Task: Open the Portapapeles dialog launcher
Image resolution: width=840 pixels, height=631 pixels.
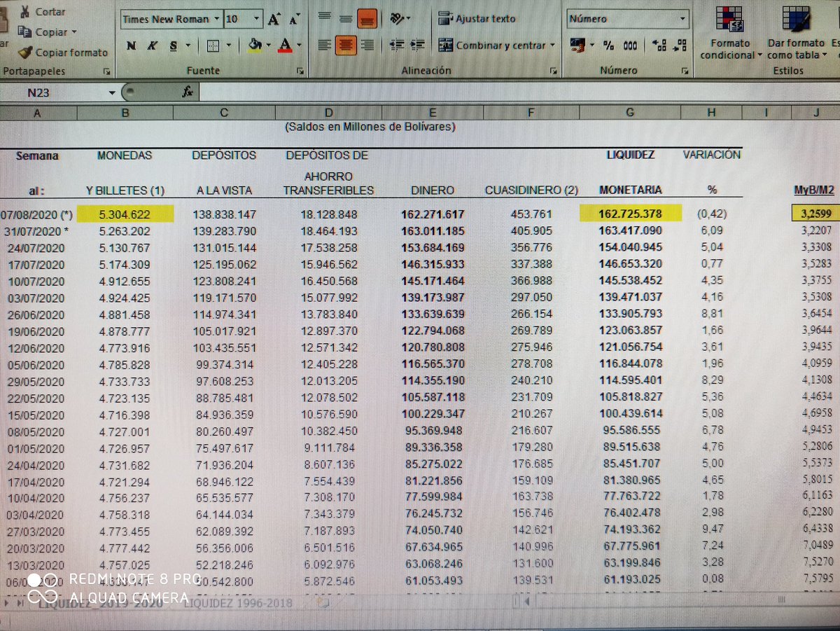Action: 106,71
